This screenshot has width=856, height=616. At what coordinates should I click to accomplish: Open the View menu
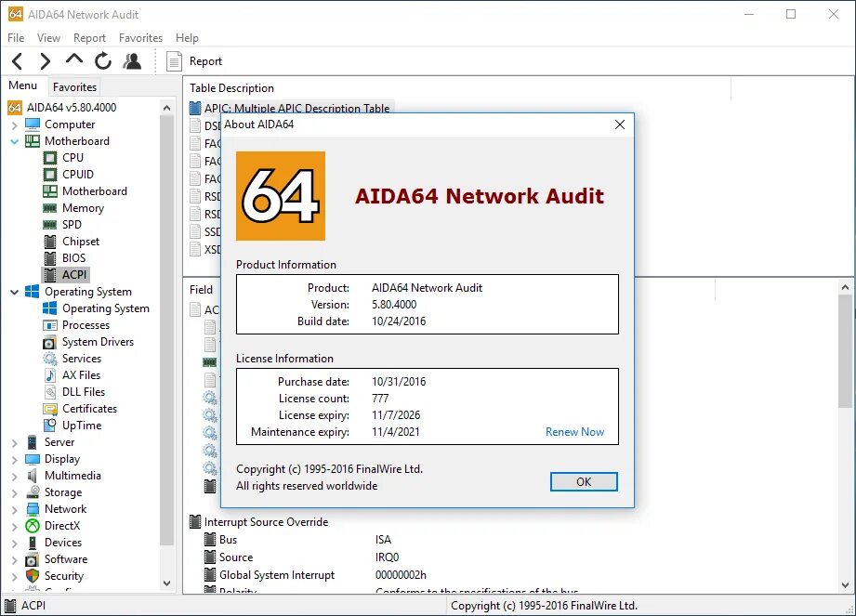click(48, 38)
